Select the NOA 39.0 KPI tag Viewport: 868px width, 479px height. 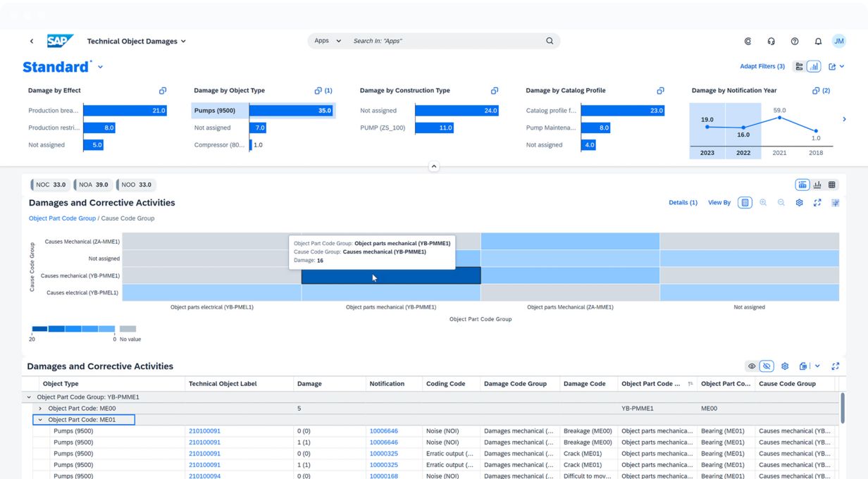point(93,185)
